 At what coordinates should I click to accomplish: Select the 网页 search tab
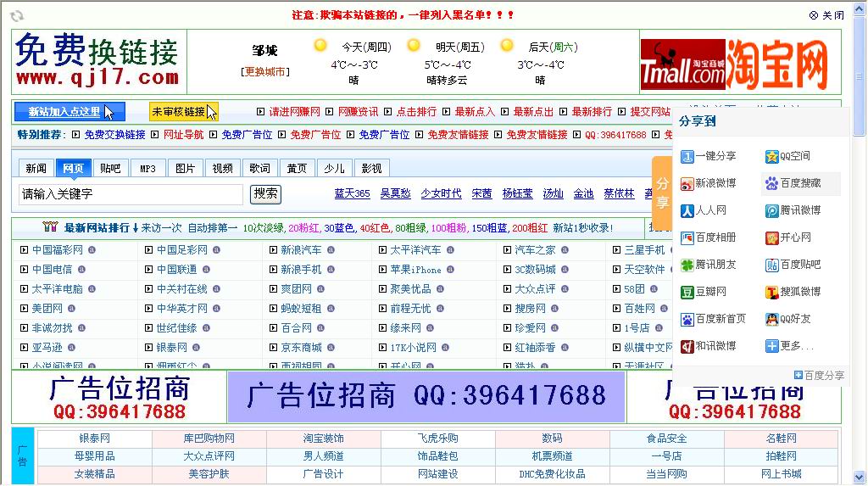point(73,169)
